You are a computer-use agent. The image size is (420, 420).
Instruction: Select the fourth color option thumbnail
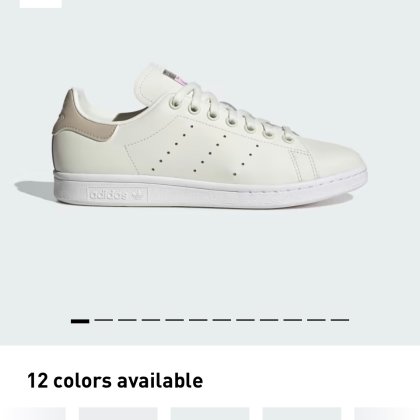click(x=302, y=414)
